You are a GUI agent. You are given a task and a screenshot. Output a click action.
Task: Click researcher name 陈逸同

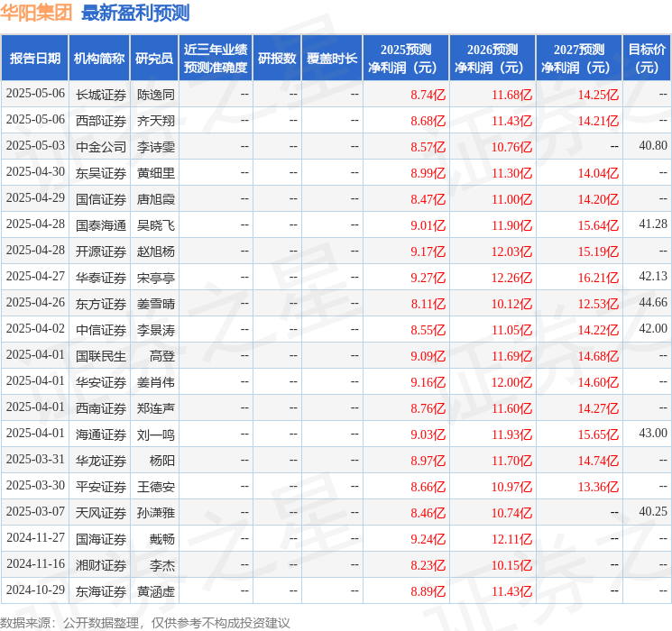pyautogui.click(x=155, y=95)
